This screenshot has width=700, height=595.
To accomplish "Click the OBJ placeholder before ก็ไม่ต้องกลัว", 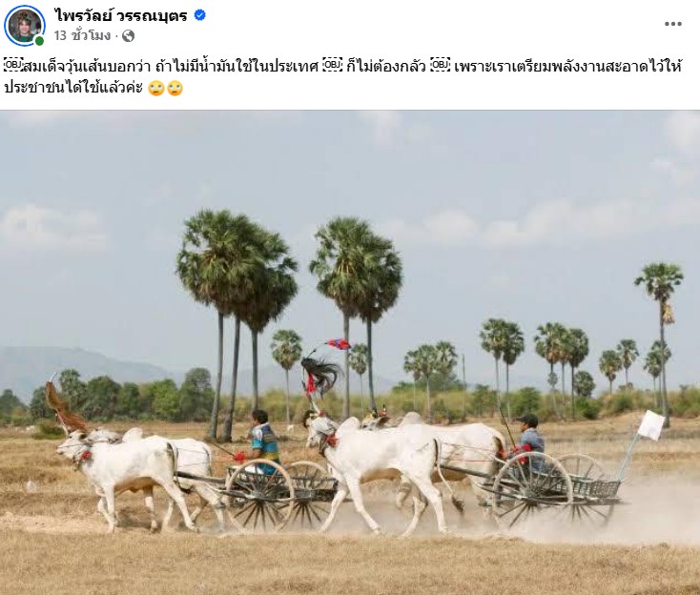I will tap(333, 66).
